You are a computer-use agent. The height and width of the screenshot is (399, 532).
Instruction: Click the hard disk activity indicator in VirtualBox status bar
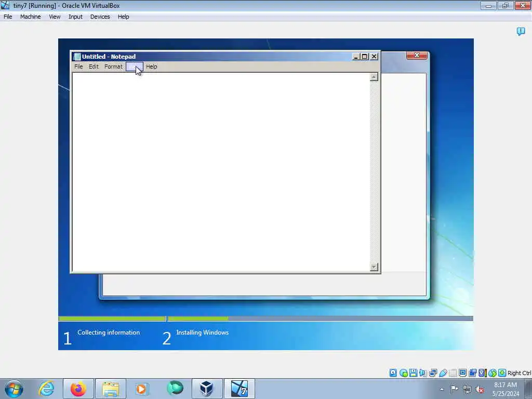393,373
